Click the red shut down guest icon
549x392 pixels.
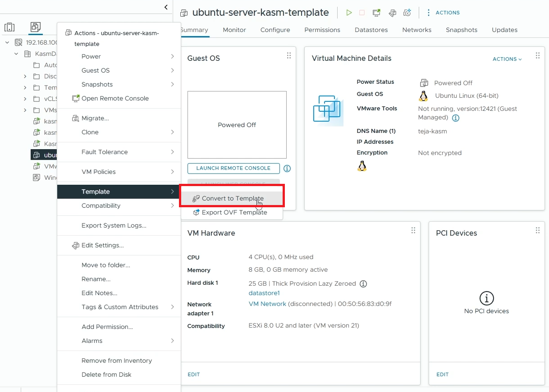coord(361,12)
